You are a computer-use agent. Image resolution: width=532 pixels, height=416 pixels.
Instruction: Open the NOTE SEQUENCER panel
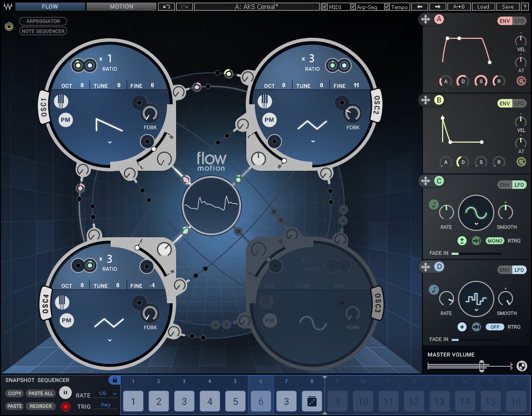[x=43, y=31]
